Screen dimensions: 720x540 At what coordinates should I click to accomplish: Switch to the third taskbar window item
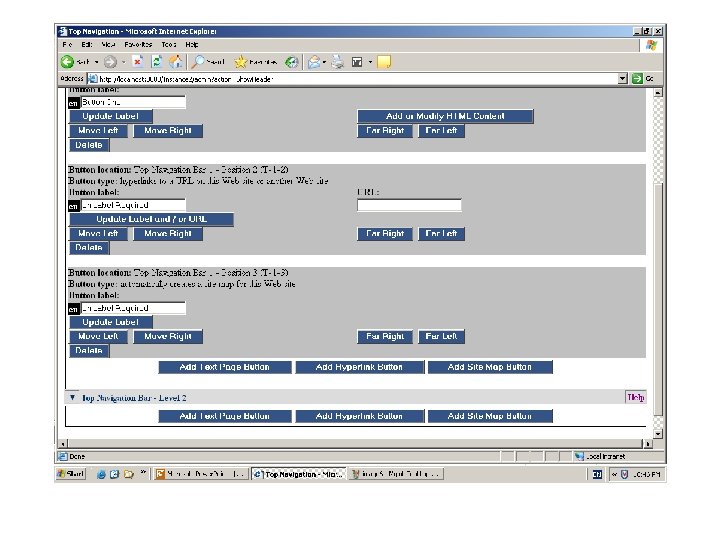[396, 474]
